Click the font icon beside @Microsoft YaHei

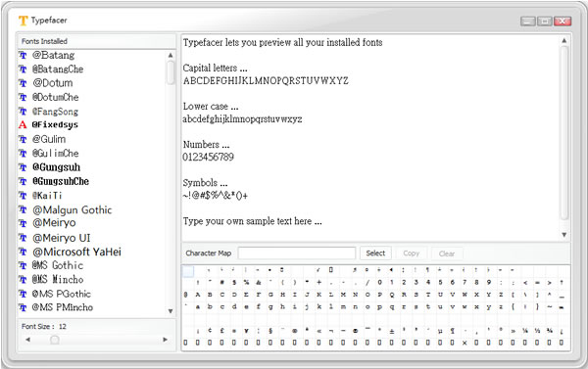(23, 252)
